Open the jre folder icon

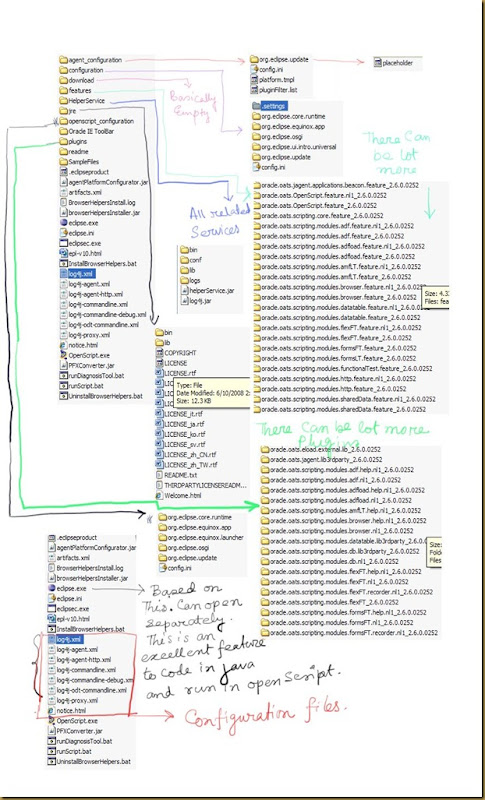[x=63, y=111]
